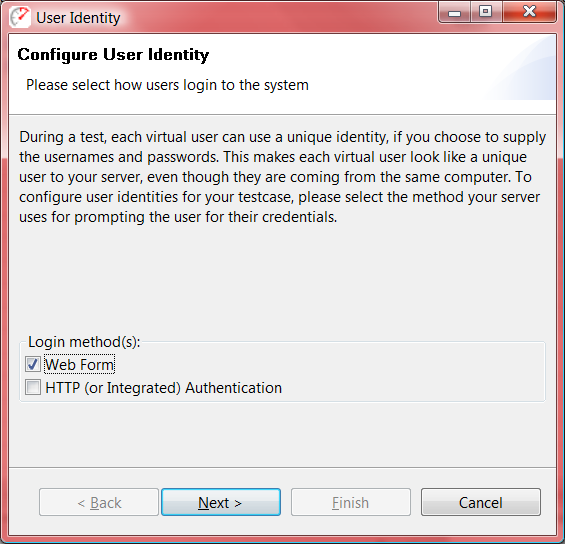Close the User Identity dialog
This screenshot has height=544, width=565.
click(529, 13)
